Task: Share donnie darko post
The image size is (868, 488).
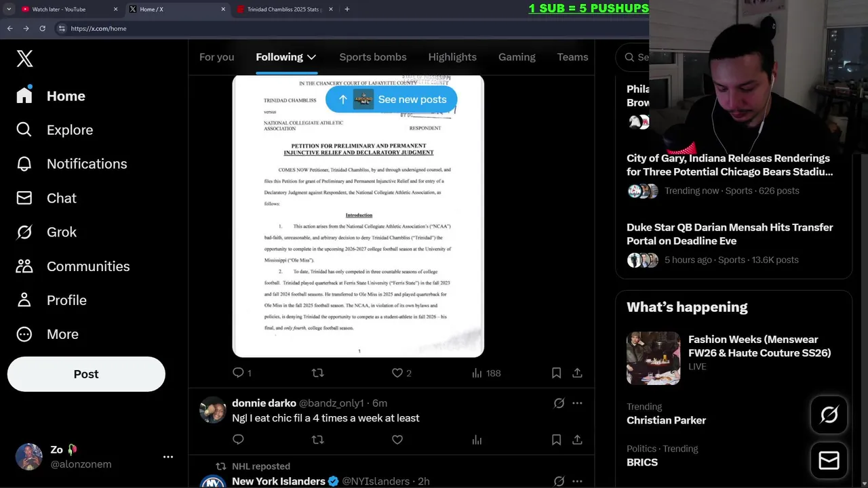Action: point(577,439)
